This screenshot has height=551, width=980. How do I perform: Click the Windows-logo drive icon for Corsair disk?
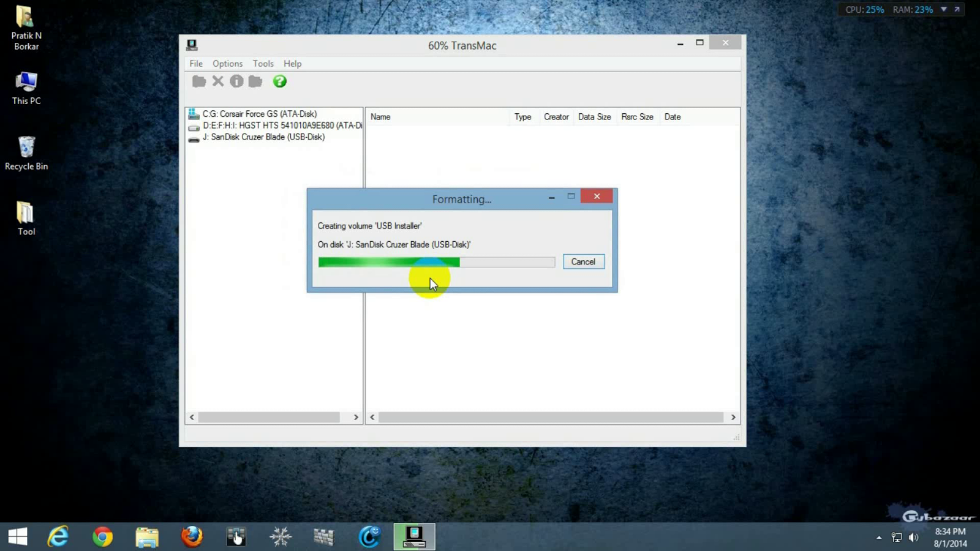point(194,114)
